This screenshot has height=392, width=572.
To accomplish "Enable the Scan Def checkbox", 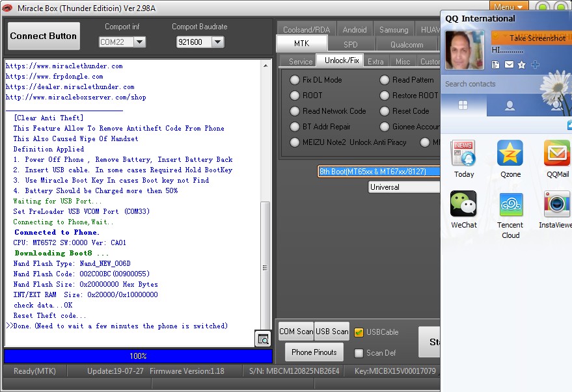I will click(359, 352).
